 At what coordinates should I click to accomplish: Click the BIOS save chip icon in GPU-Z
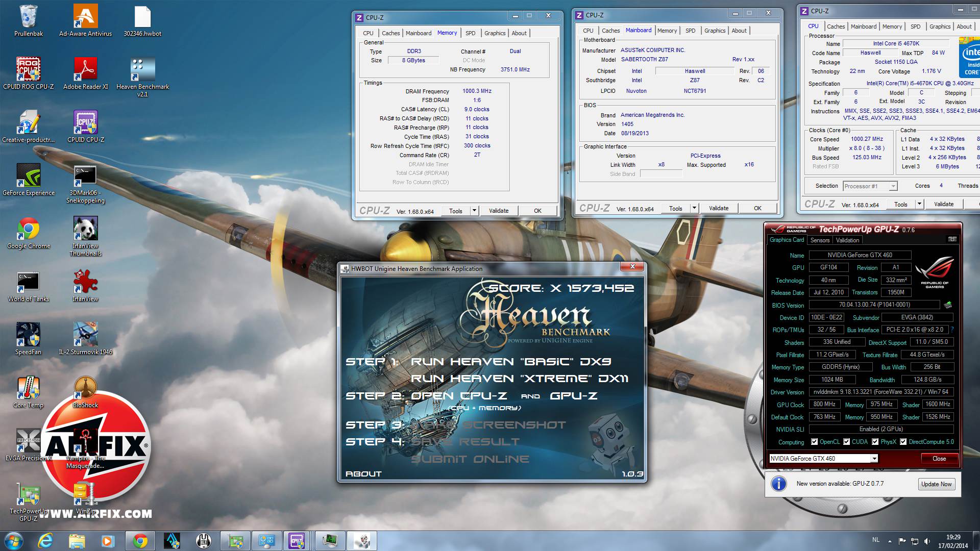[948, 305]
